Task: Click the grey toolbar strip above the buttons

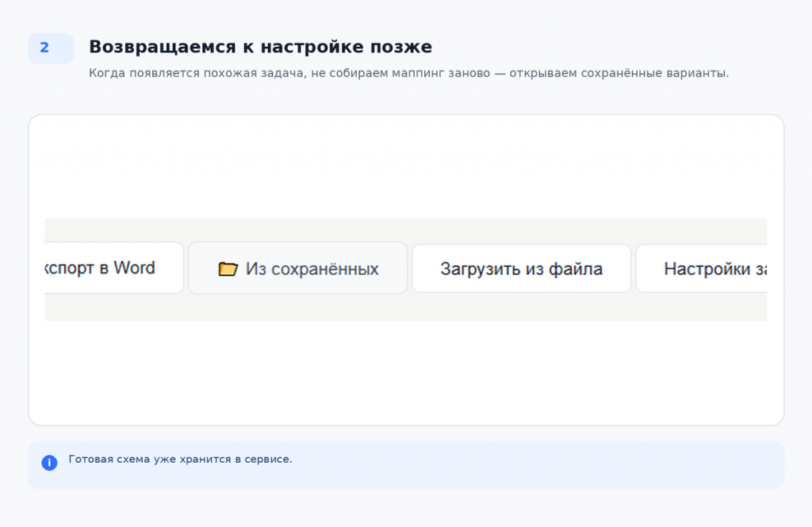Action: point(405,229)
